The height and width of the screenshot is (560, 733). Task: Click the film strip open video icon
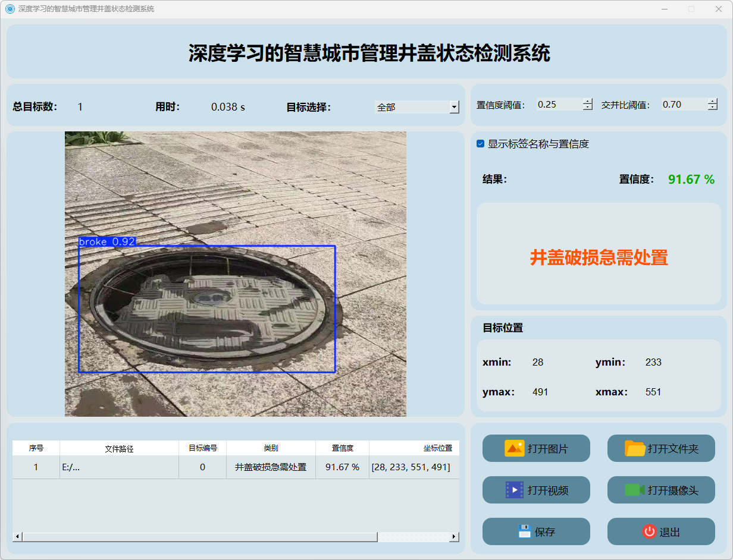(x=514, y=490)
